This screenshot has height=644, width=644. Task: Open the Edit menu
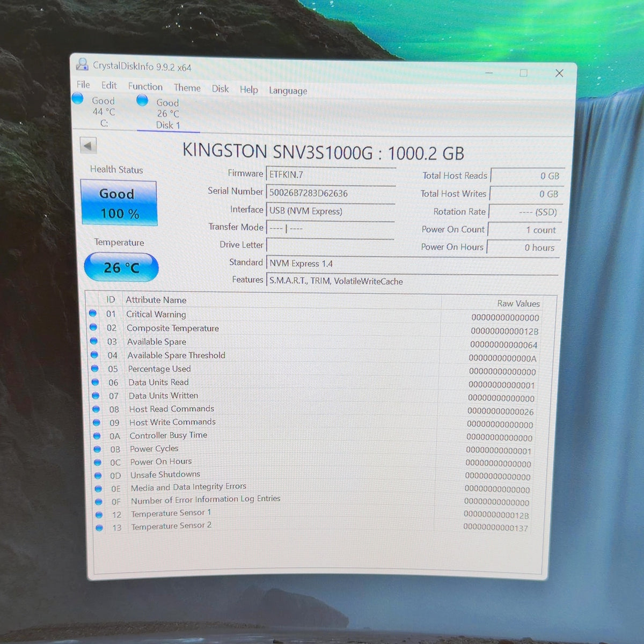tap(109, 85)
